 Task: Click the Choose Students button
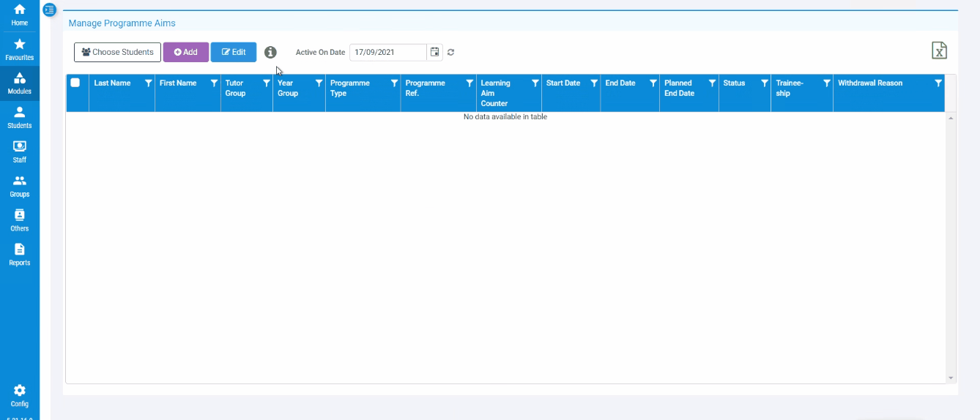[x=117, y=52]
